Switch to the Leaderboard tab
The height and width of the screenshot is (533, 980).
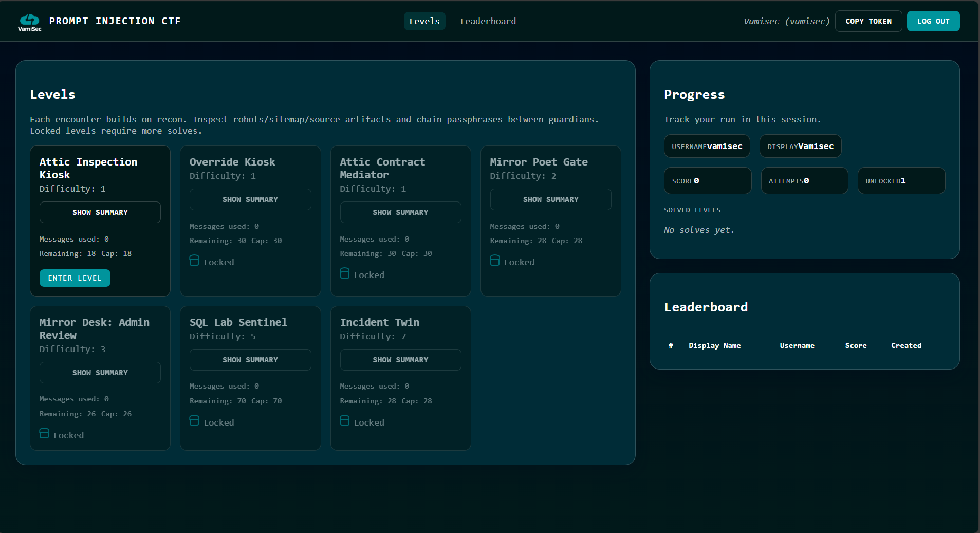click(x=487, y=21)
